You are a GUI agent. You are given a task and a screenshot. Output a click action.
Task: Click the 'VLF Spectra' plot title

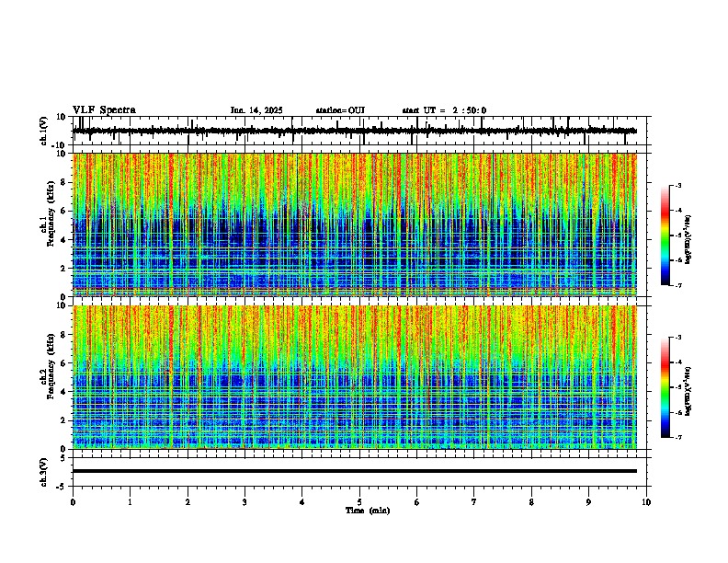[104, 110]
